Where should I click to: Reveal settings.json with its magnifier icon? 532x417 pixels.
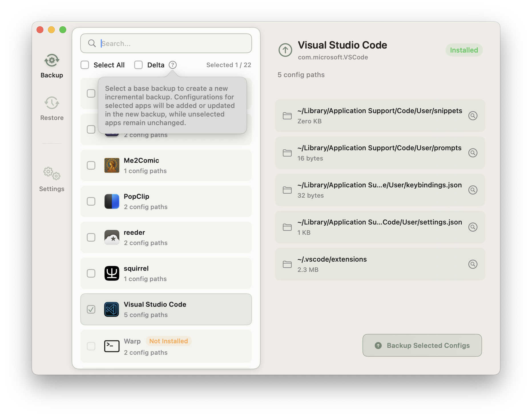[473, 227]
